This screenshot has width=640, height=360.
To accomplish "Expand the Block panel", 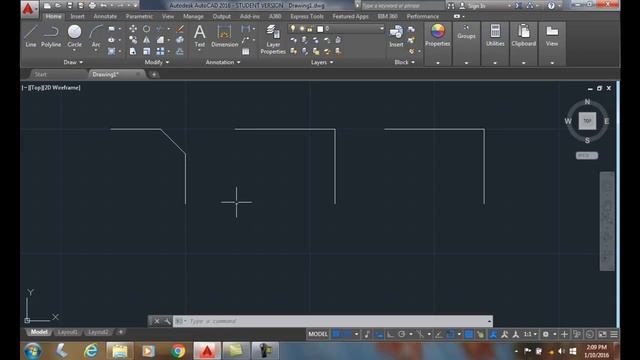I will click(404, 62).
